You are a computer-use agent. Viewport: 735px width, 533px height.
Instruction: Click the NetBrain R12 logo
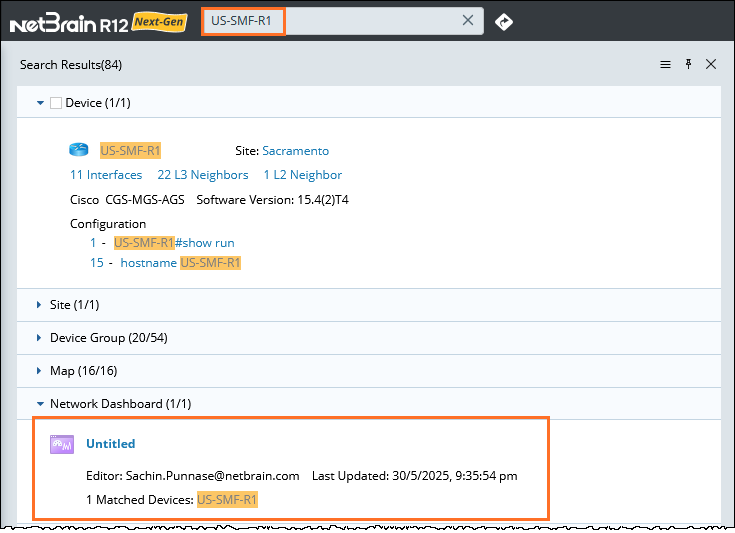(x=70, y=22)
